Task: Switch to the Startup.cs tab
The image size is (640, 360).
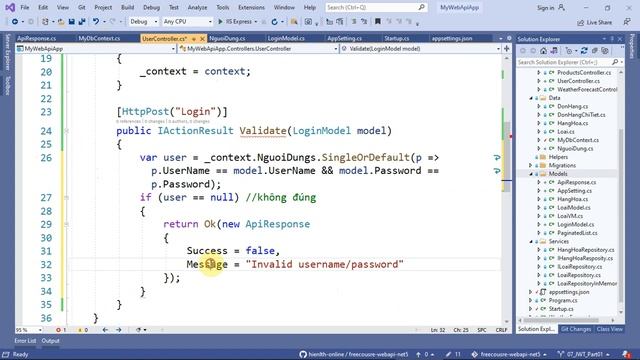Action: [397, 38]
